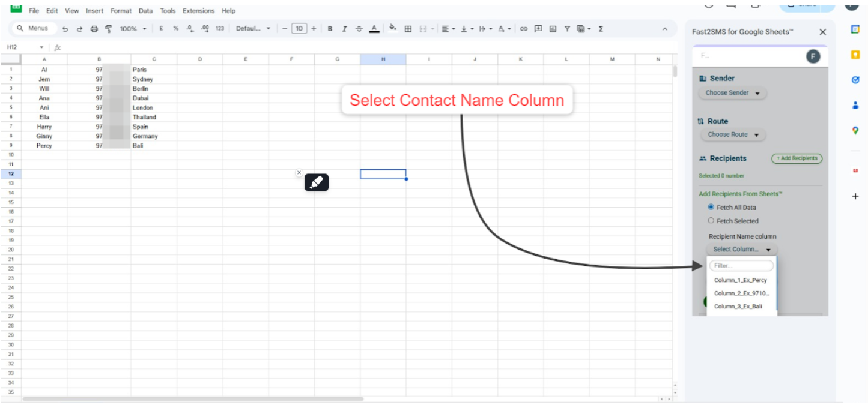Click the Add Recipients button
Image resolution: width=868 pixels, height=405 pixels.
pos(797,158)
